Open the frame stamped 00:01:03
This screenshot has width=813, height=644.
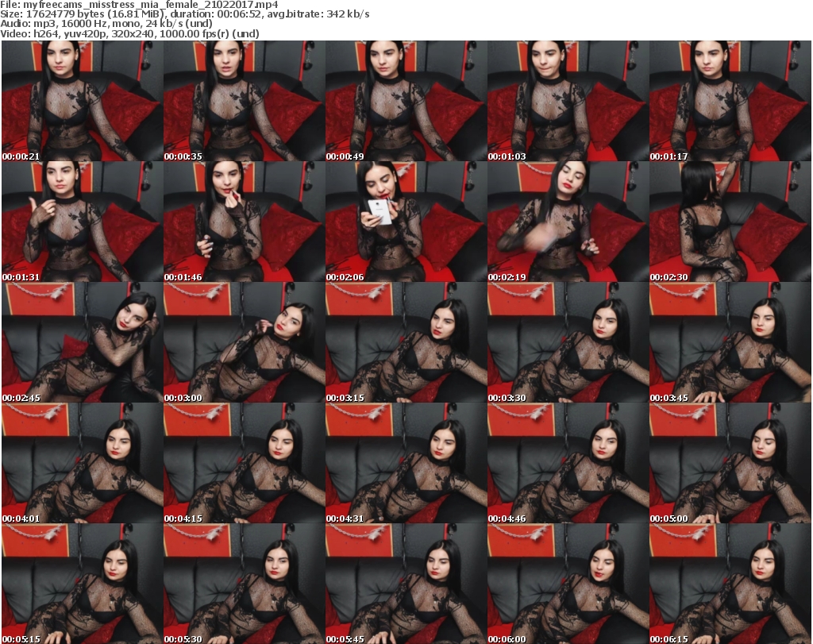[x=568, y=101]
